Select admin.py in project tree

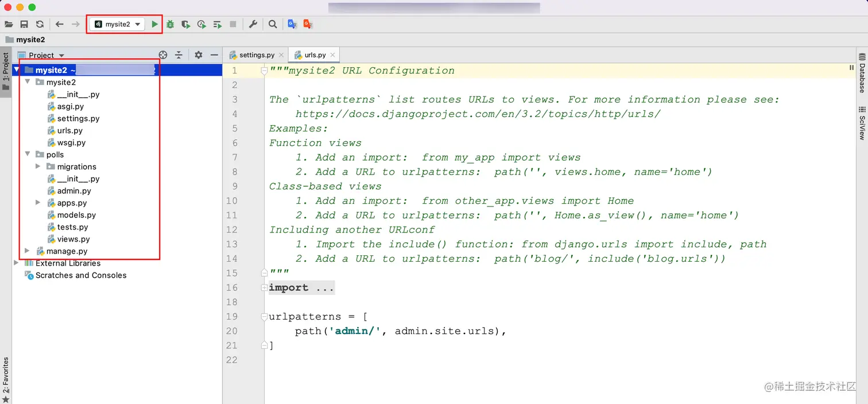point(74,191)
